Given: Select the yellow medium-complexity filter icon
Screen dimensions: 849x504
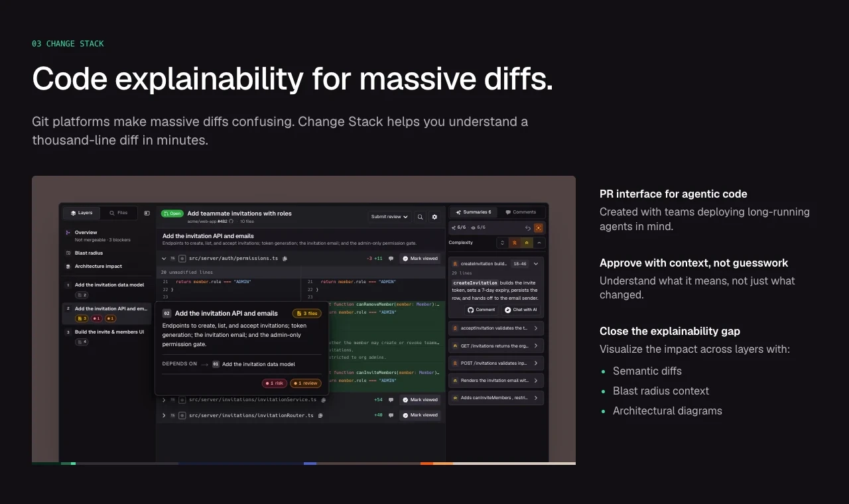Looking at the screenshot, I should [527, 243].
